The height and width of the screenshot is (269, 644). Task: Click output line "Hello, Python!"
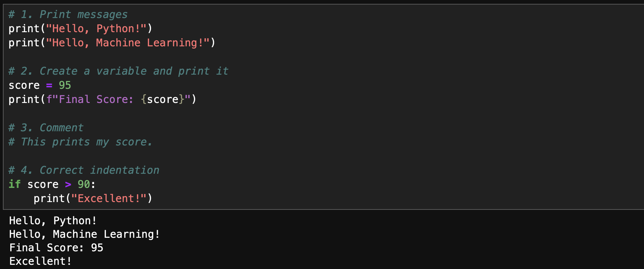53,221
